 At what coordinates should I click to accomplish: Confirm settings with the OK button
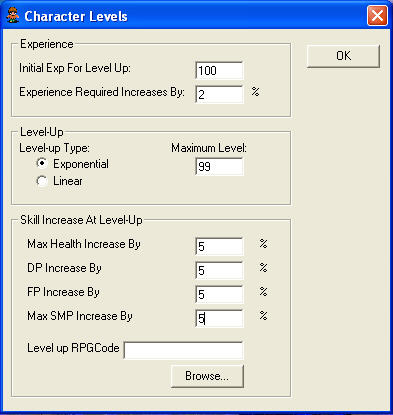click(x=343, y=56)
